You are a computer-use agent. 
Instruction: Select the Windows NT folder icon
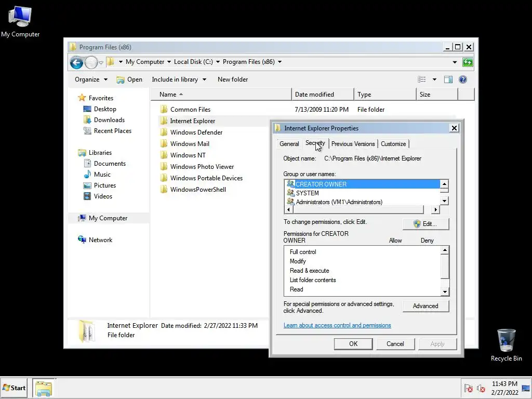pos(164,155)
